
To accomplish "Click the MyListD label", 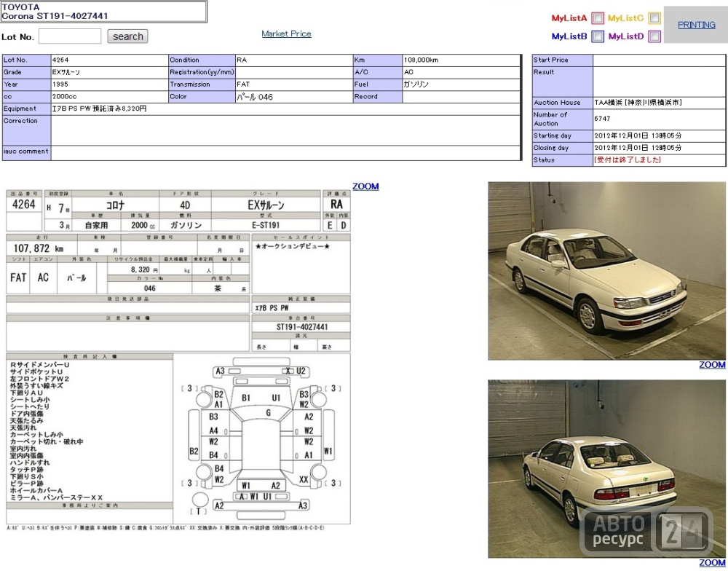I will pos(626,36).
